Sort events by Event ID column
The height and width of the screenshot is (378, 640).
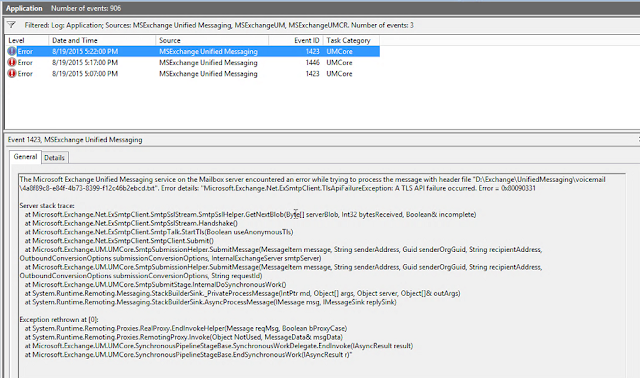click(x=296, y=40)
